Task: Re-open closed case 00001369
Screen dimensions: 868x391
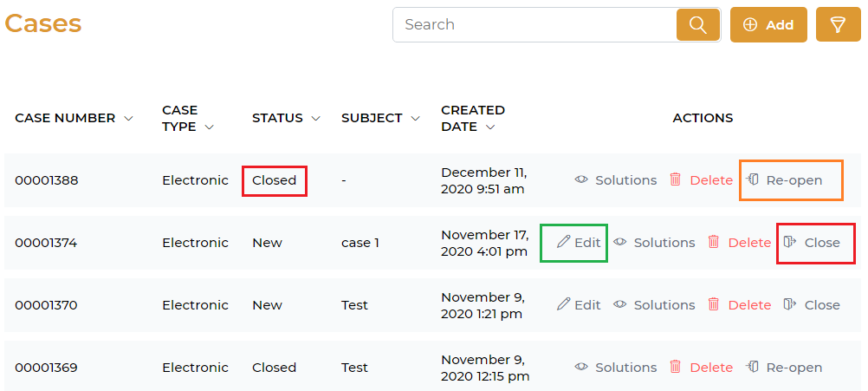Action: pos(785,368)
